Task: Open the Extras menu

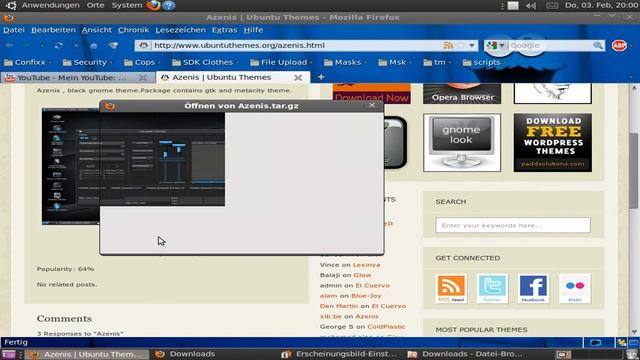Action: point(224,30)
